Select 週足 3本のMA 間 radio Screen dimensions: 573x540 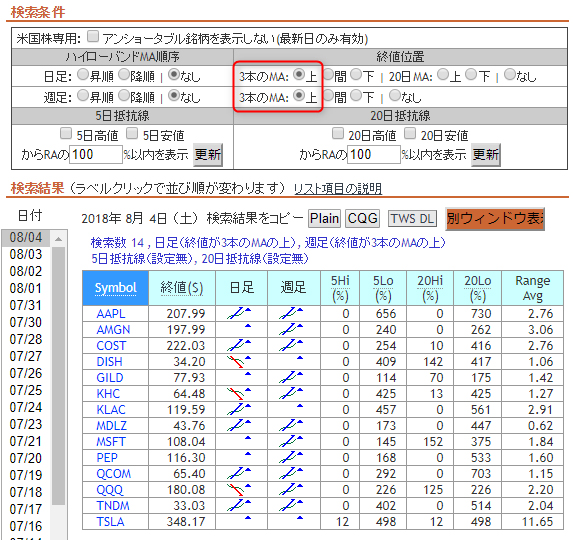coord(328,95)
